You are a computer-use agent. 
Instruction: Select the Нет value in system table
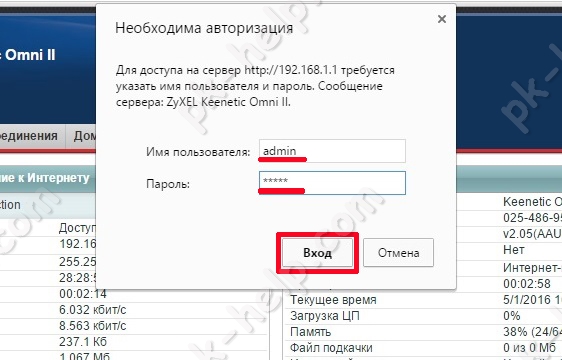pyautogui.click(x=514, y=250)
